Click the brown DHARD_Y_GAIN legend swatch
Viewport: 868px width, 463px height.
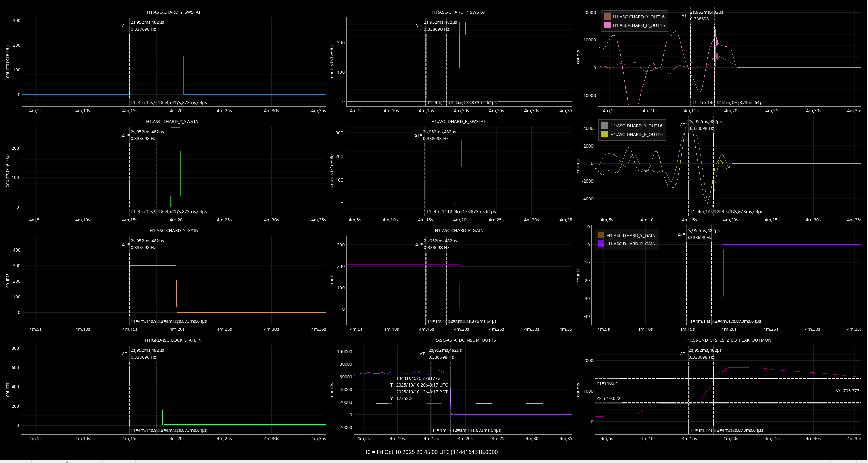pos(601,235)
